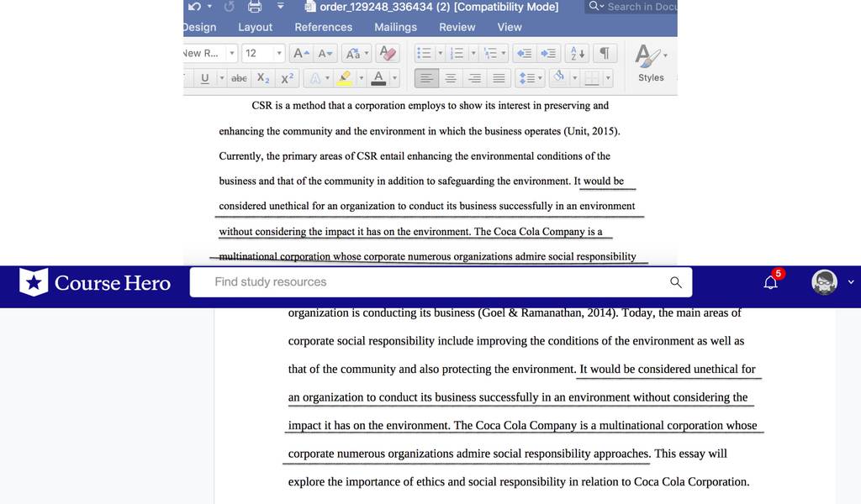Screen dimensions: 861x504
Task: Align text right
Action: [474, 78]
